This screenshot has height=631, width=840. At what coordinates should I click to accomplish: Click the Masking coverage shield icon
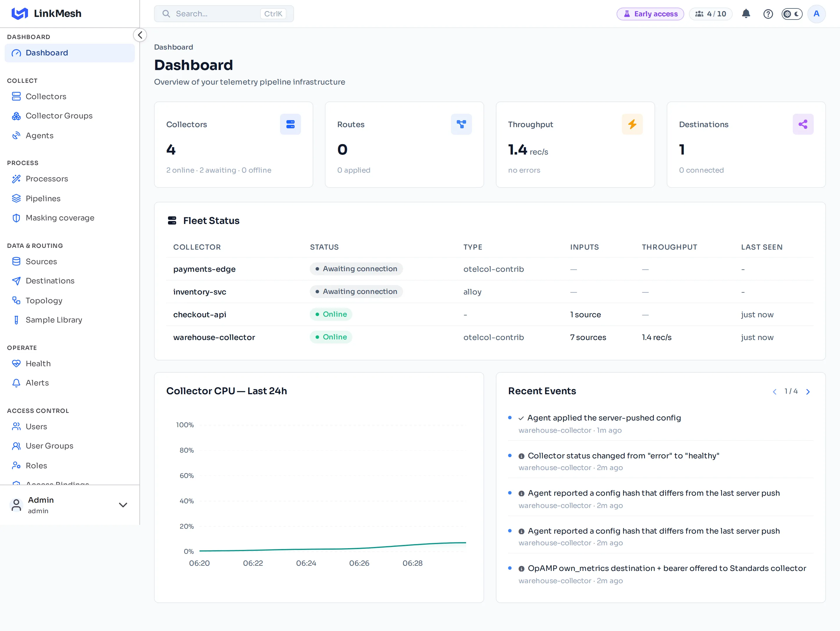pos(16,218)
